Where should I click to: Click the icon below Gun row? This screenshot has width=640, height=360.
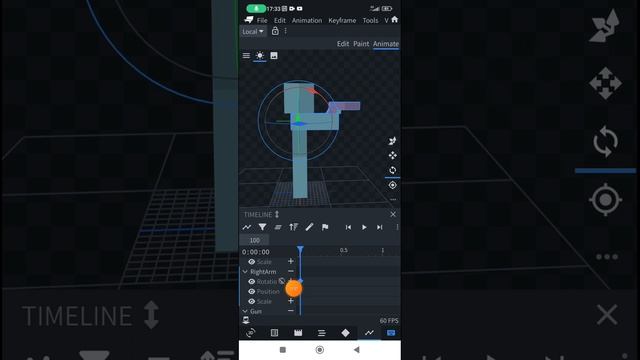point(246,320)
